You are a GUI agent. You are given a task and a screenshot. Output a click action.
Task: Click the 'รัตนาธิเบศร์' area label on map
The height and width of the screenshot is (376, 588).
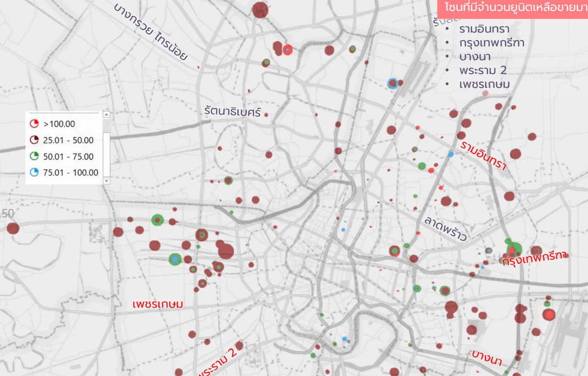[x=232, y=111]
